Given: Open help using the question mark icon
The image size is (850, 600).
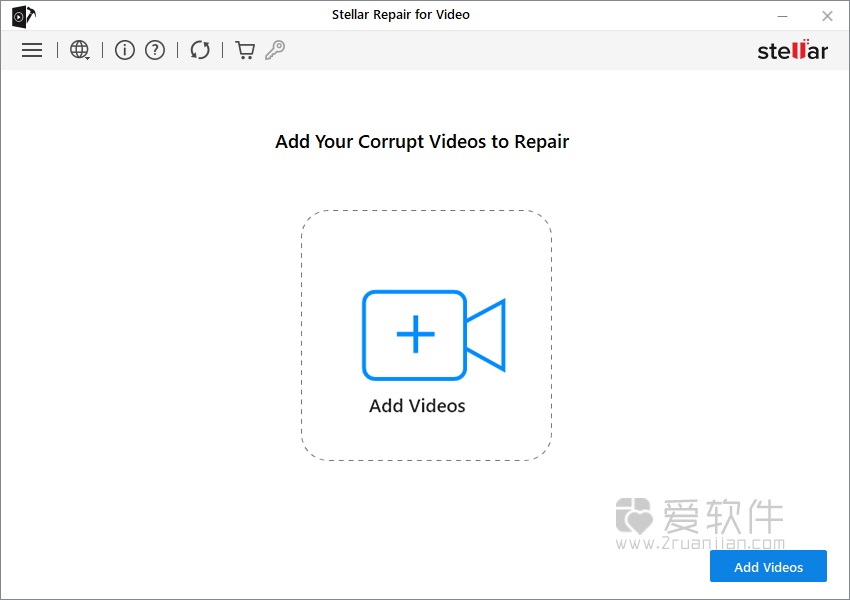Looking at the screenshot, I should (x=154, y=50).
